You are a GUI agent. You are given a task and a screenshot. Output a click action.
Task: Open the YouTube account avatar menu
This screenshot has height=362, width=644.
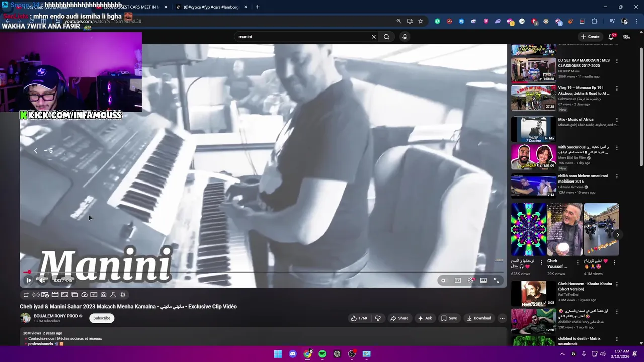[x=627, y=37]
